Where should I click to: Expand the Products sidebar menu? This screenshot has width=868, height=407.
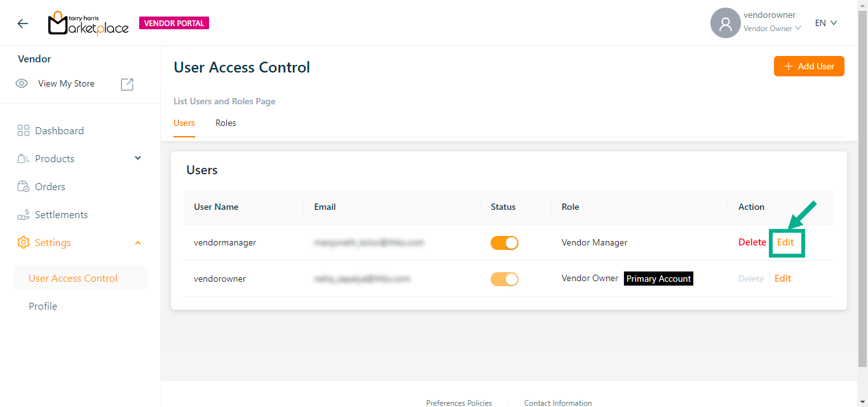click(138, 158)
